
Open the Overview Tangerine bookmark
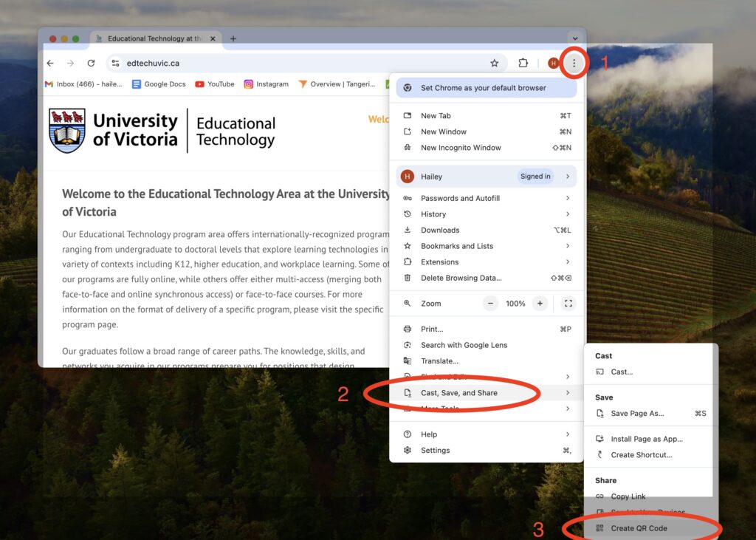(337, 84)
